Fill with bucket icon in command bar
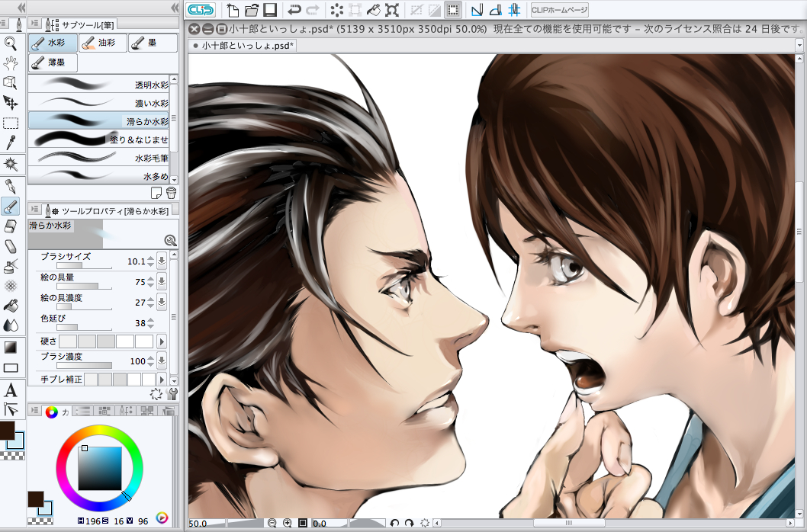The height and width of the screenshot is (532, 807). 373,10
